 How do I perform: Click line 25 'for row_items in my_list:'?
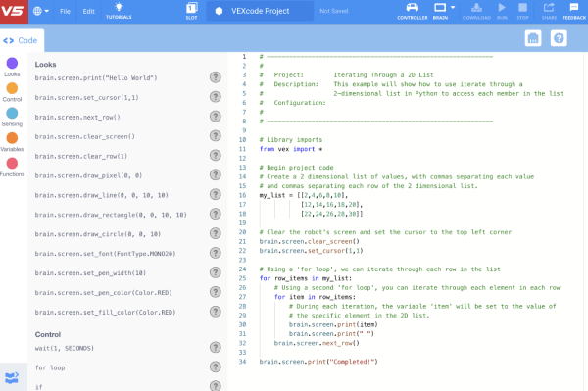(x=305, y=278)
